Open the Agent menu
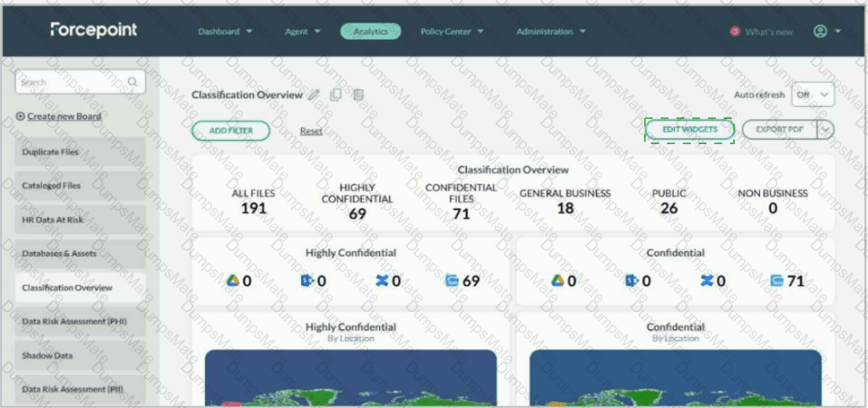Screen dimensions: 868x408 (302, 32)
